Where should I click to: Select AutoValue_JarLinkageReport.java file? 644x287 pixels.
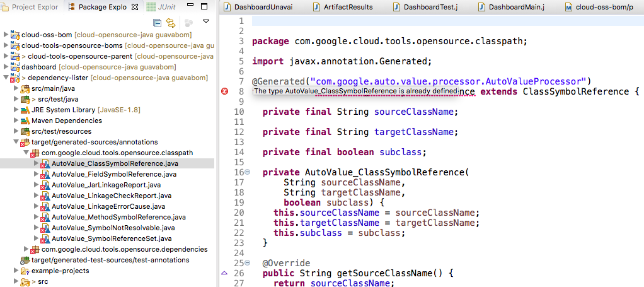click(106, 185)
